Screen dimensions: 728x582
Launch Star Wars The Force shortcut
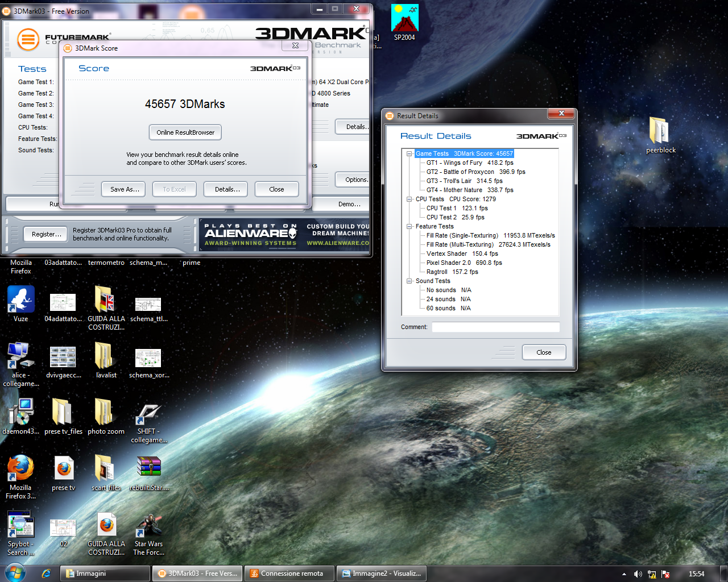point(148,534)
